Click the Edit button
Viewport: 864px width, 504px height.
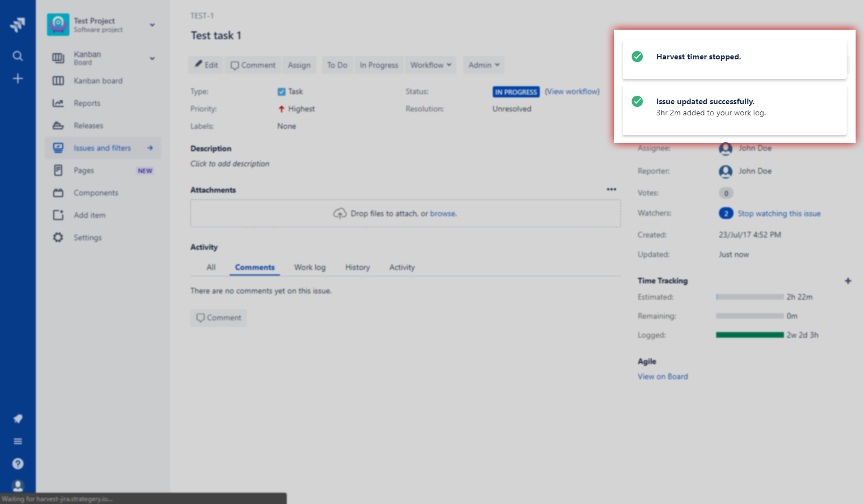(x=206, y=64)
